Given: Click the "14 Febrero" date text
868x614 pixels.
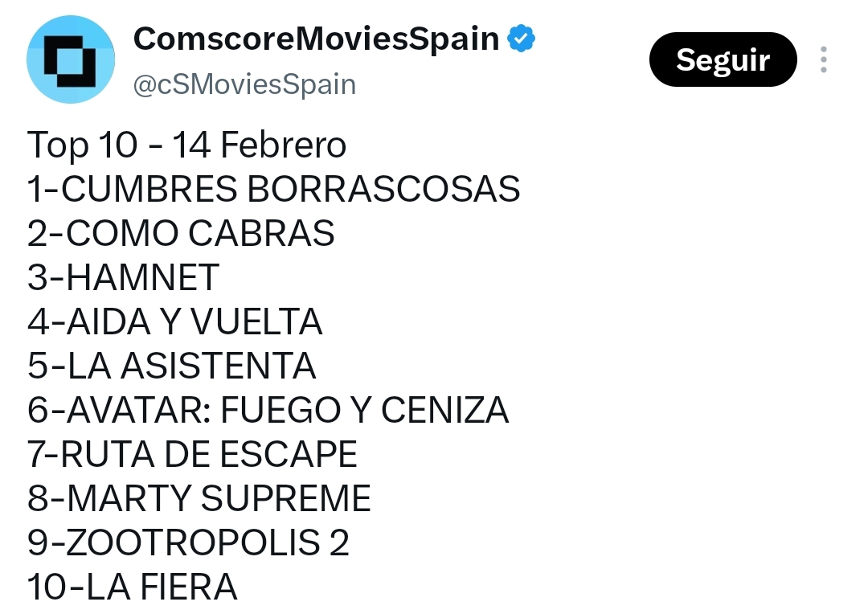Looking at the screenshot, I should 259,145.
